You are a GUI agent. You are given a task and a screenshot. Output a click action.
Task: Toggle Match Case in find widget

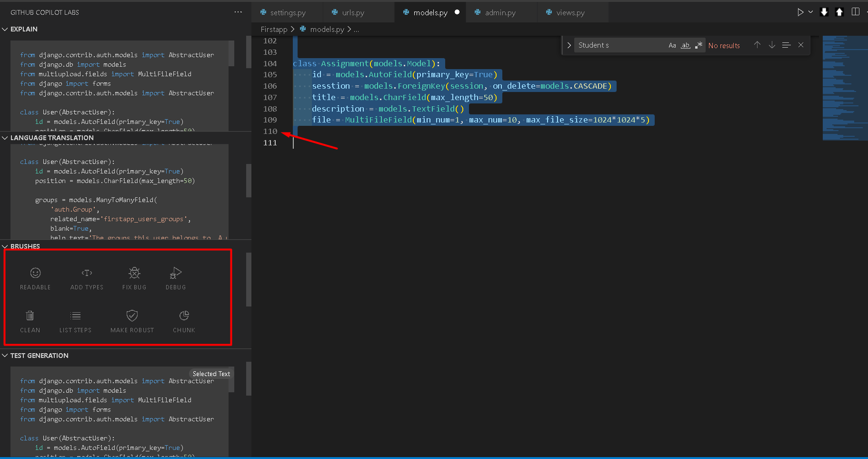point(672,45)
